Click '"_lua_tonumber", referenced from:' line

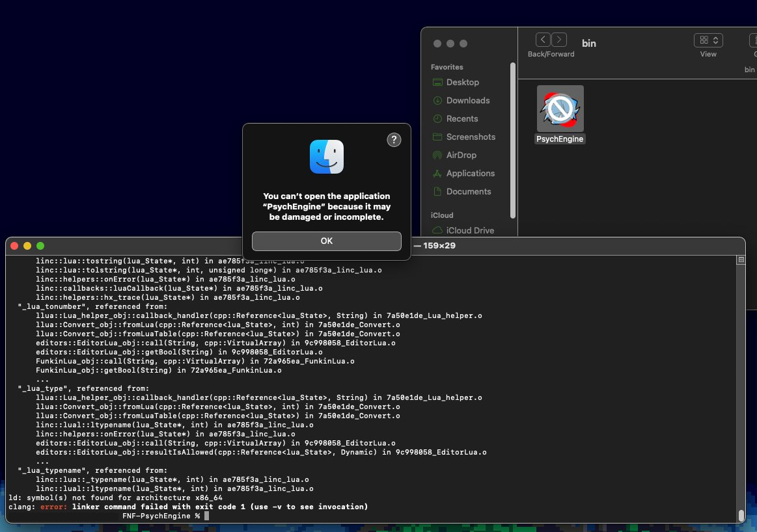[92, 306]
